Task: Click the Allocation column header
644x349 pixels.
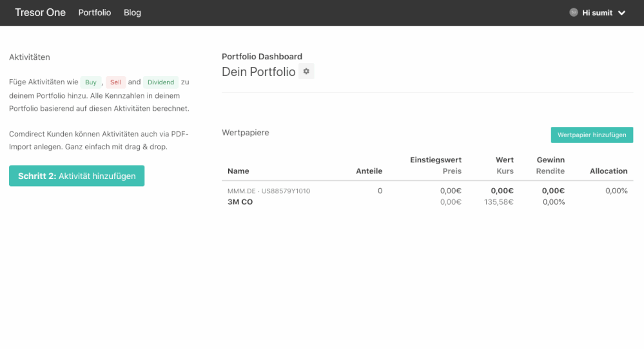Action: [608, 171]
